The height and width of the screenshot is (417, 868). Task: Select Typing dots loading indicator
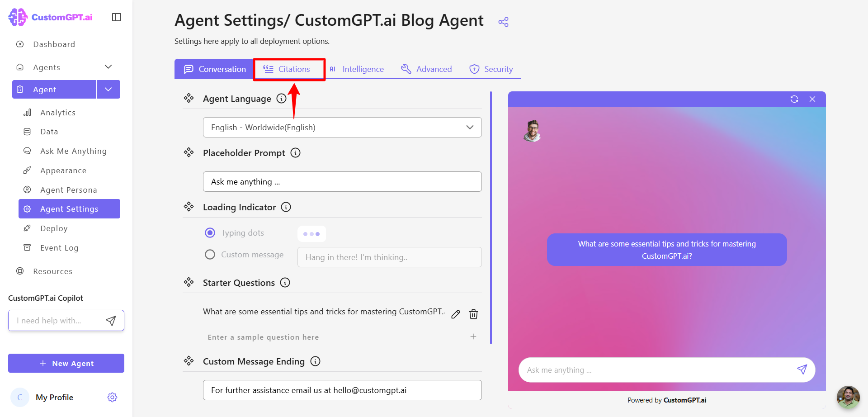point(210,233)
